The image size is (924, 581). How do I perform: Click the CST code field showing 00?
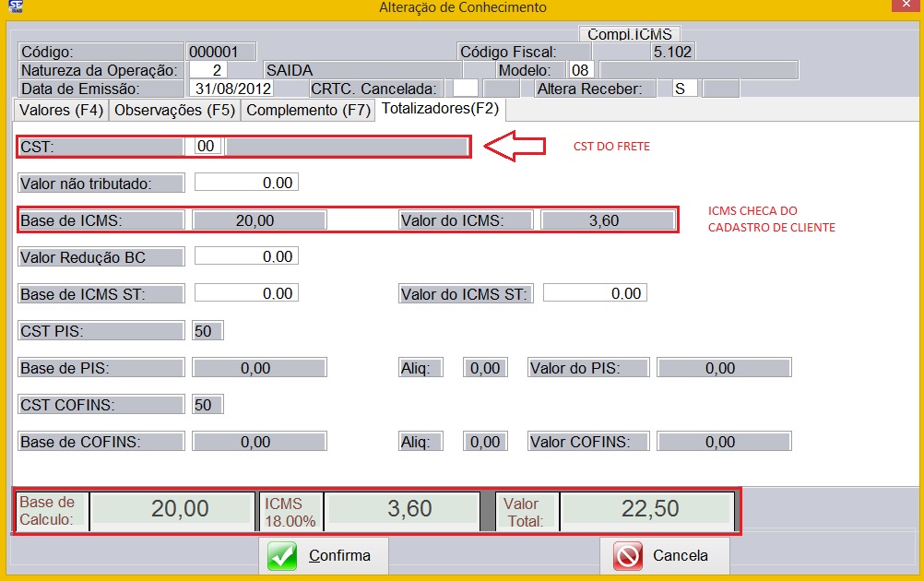(x=207, y=146)
